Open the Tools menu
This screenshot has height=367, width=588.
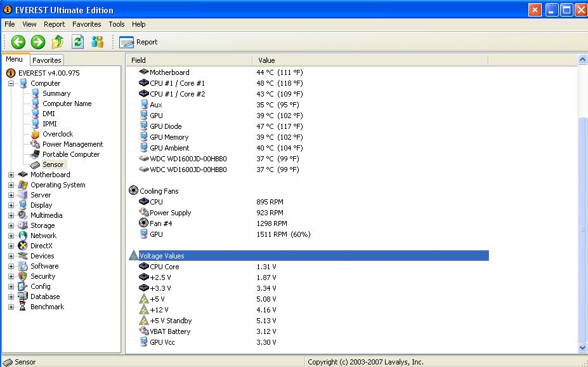coord(117,24)
